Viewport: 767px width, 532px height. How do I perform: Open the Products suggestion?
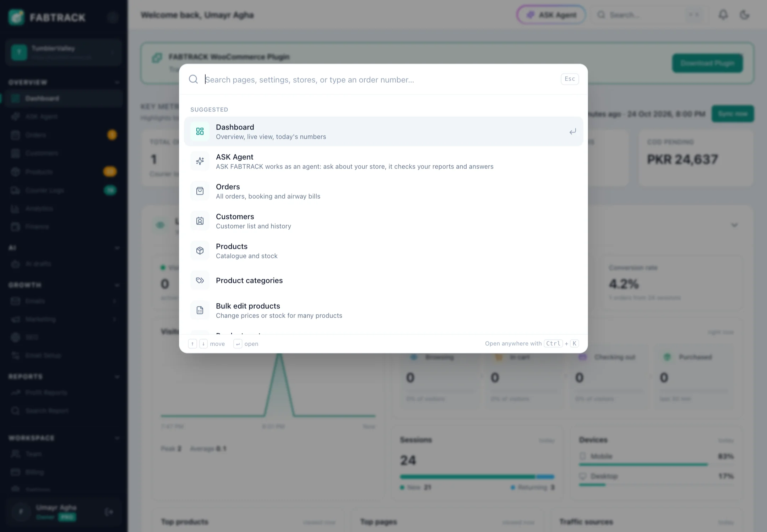[383, 251]
